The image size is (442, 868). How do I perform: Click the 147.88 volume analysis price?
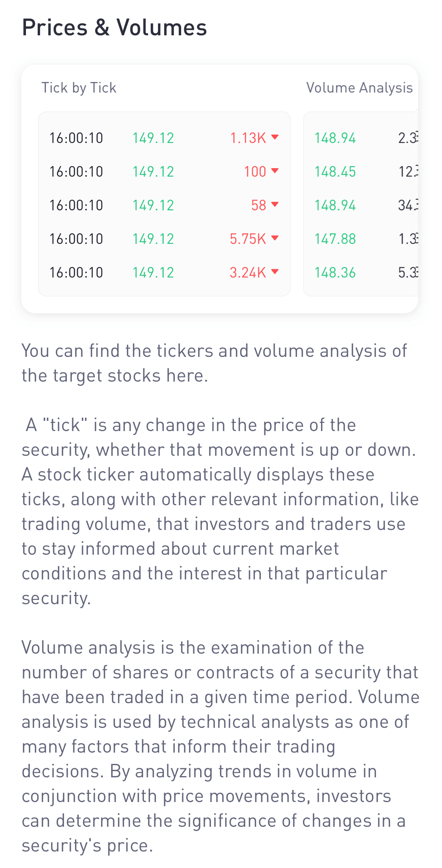pyautogui.click(x=335, y=239)
